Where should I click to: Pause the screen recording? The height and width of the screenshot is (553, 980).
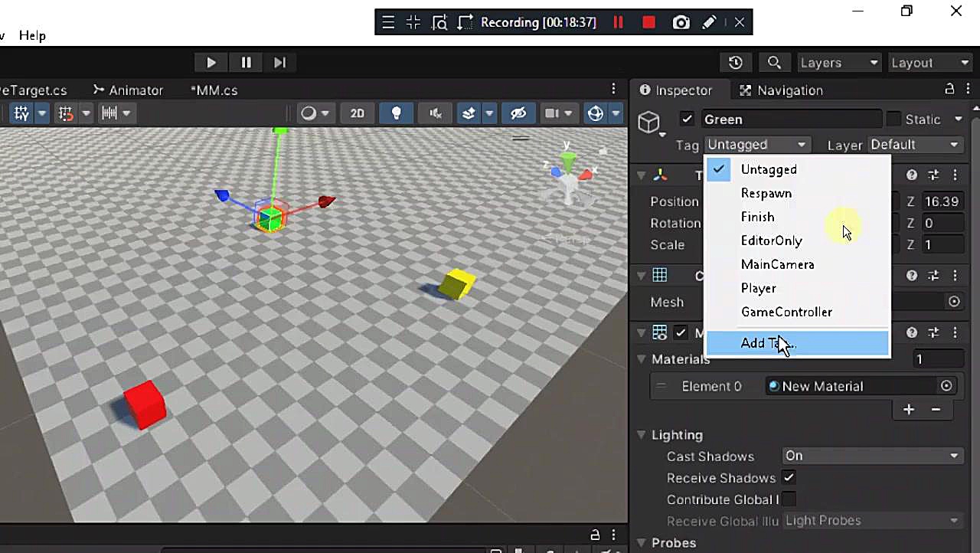click(618, 22)
